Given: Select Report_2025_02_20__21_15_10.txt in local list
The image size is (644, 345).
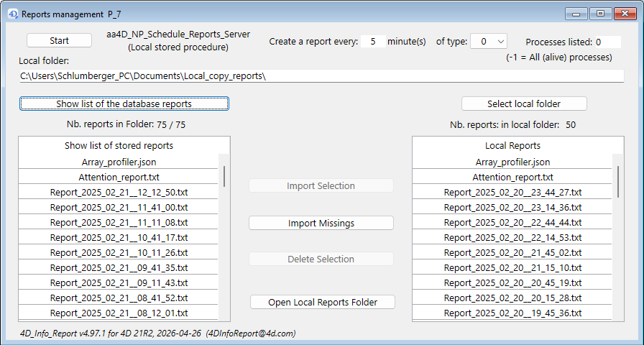Looking at the screenshot, I should (x=512, y=267).
